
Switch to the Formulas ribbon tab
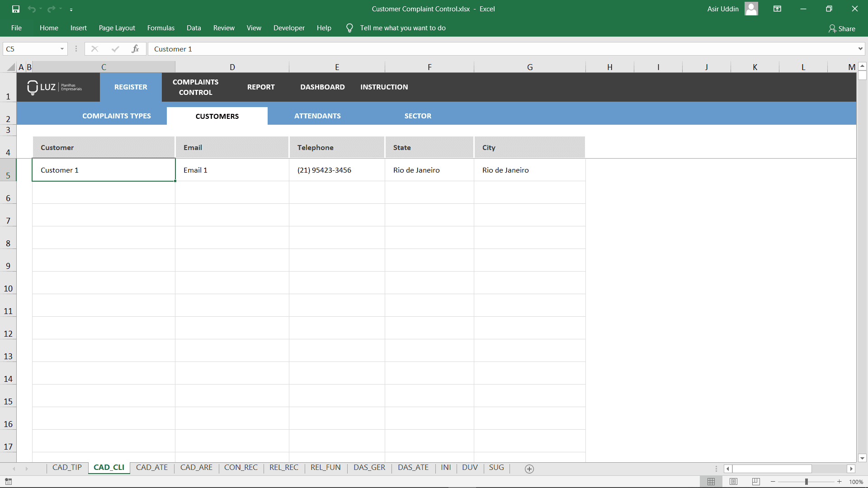pos(160,28)
